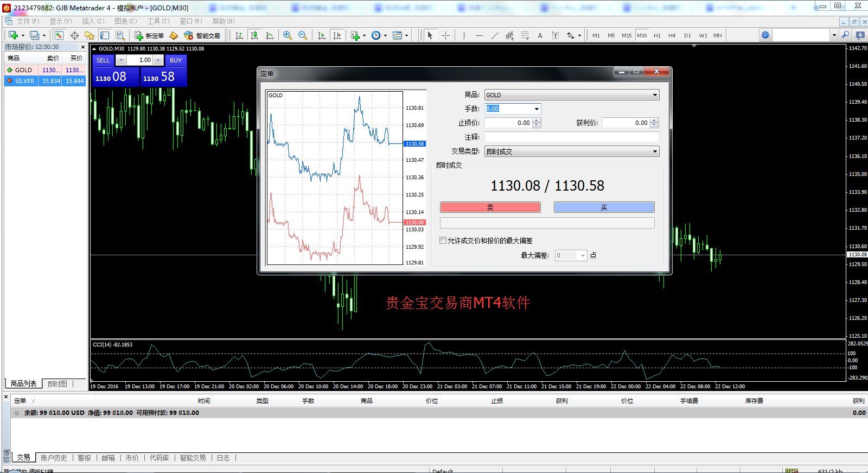Screen dimensions: 868x473
Task: Expand the new chart dropdown arrow
Action: pos(23,35)
